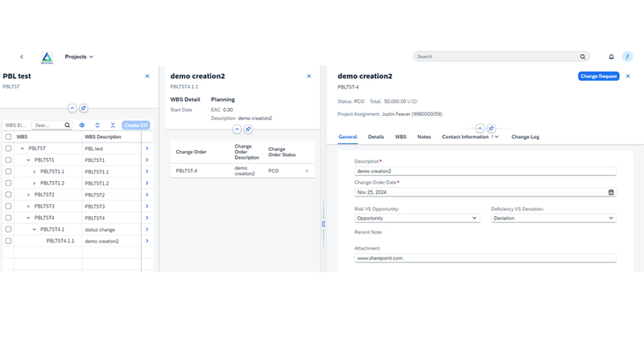Close the PBL test panel
644x362 pixels.
[147, 76]
